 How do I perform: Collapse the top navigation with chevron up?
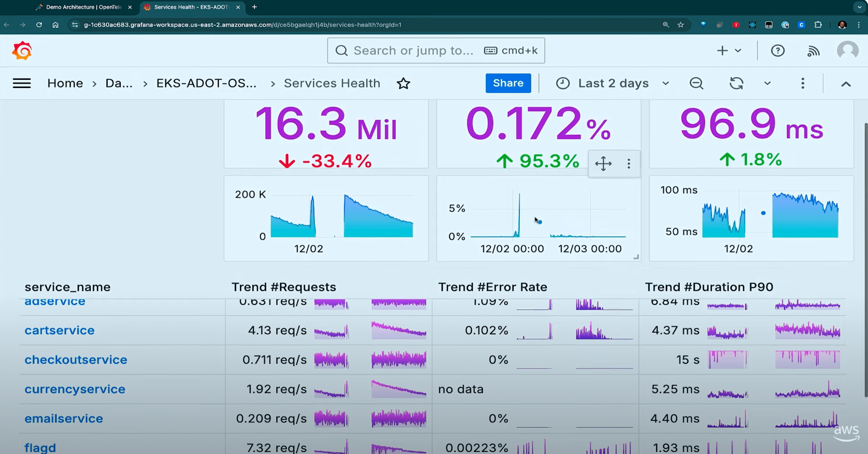tap(845, 84)
